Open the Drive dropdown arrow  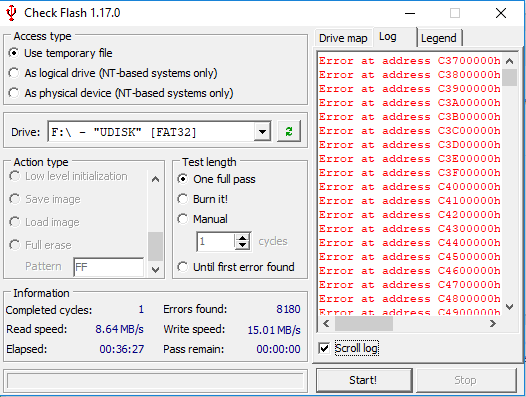click(262, 132)
